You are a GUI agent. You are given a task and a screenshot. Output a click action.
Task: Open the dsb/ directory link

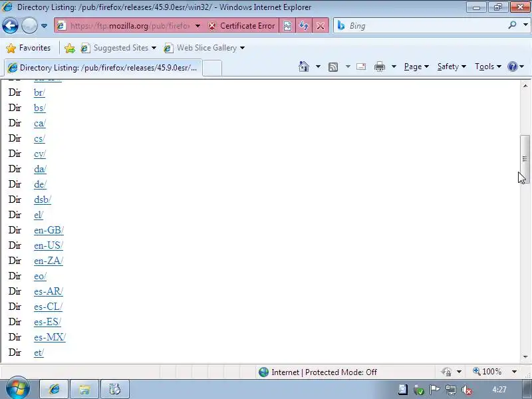pos(43,199)
